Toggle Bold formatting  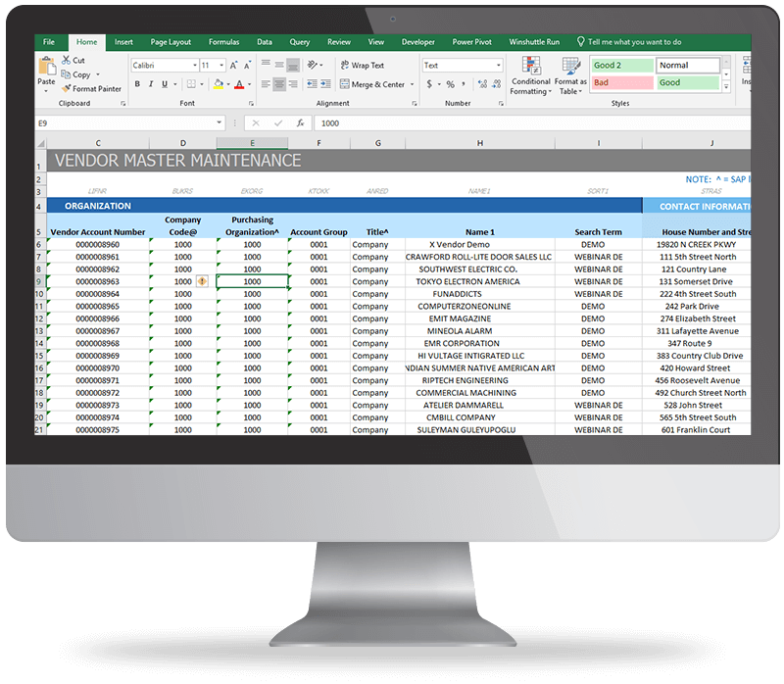pyautogui.click(x=137, y=84)
